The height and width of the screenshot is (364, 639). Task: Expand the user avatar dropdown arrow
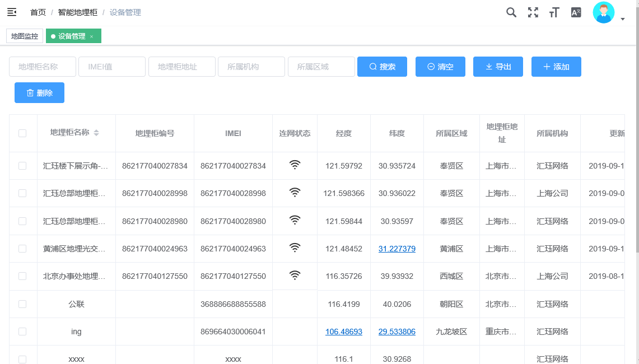(x=623, y=20)
